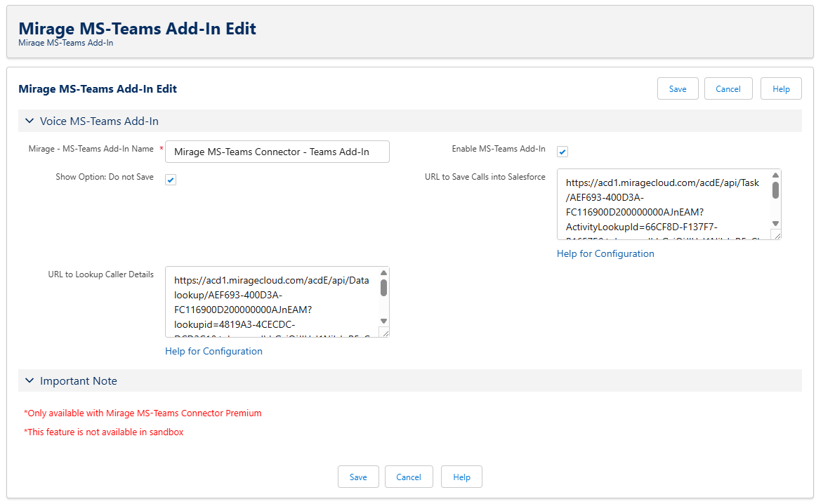Image resolution: width=816 pixels, height=504 pixels.
Task: Click resize grip of Lookup Caller Details textarea
Action: coord(385,333)
